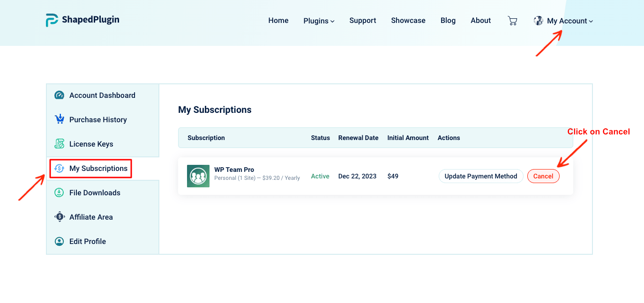Click the Purchase History cart icon

59,119
